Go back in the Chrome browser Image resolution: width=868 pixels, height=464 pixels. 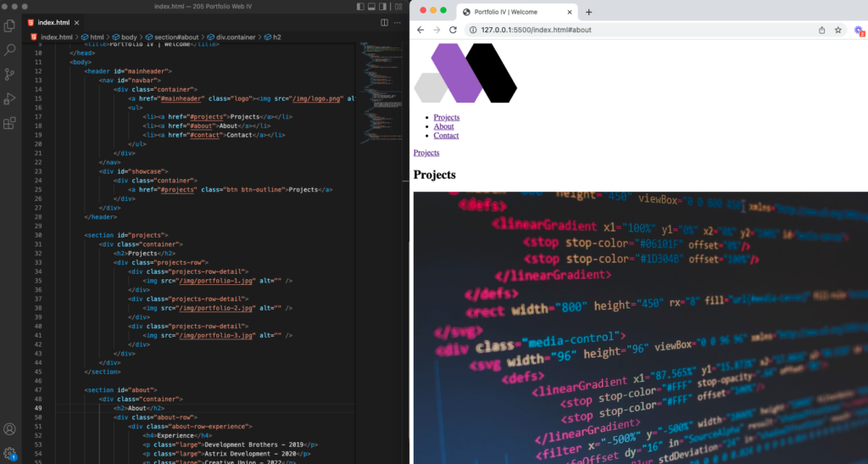click(420, 30)
